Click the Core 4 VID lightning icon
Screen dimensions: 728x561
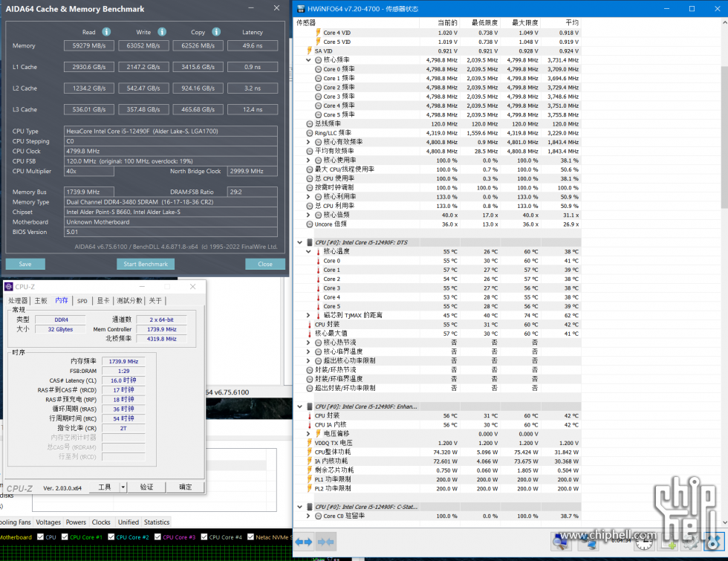[x=318, y=33]
